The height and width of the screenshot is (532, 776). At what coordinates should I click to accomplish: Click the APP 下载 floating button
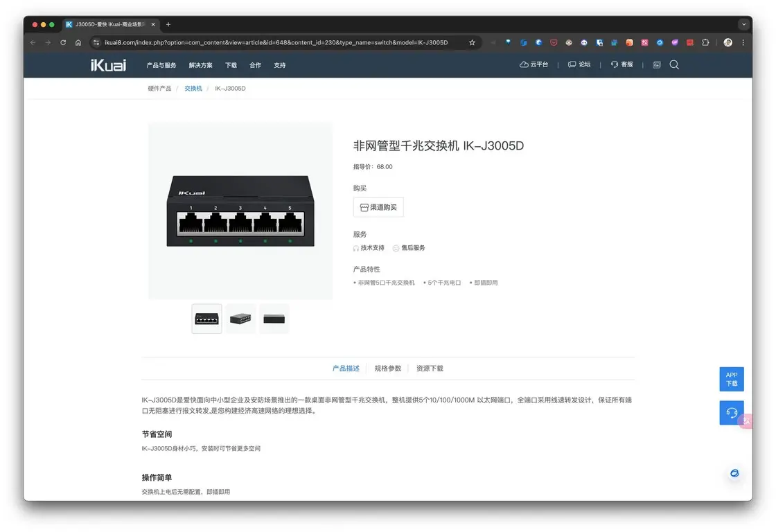coord(732,379)
